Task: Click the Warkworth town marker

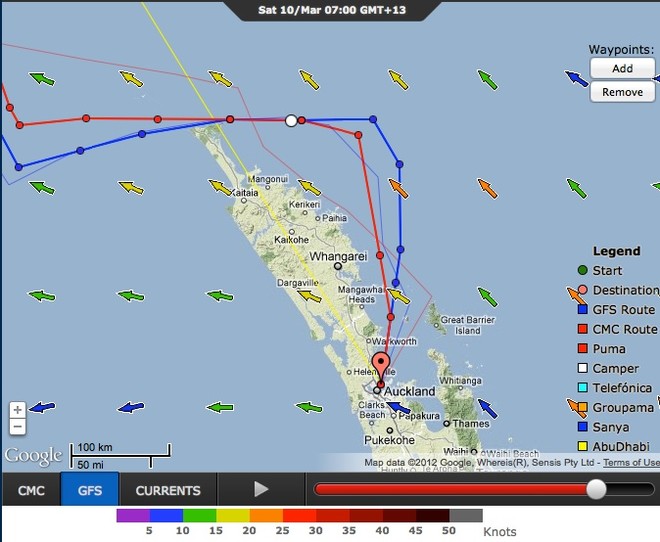Action: (x=368, y=341)
